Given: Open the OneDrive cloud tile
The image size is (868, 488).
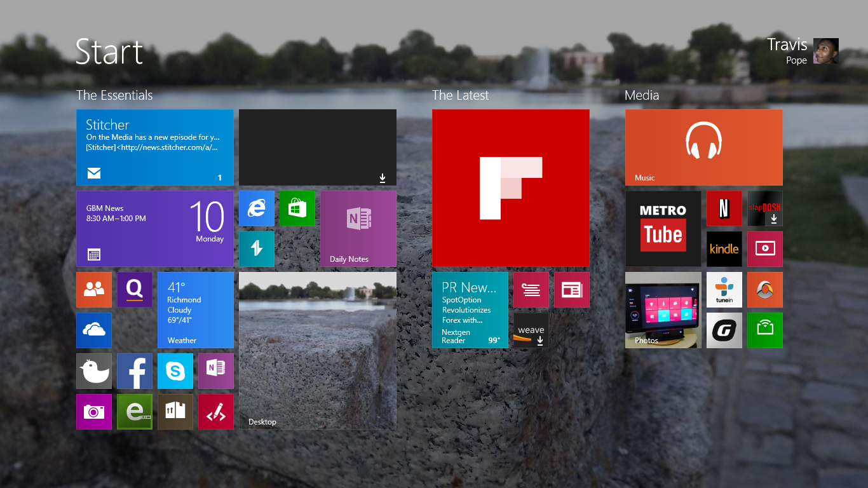Looking at the screenshot, I should 94,330.
